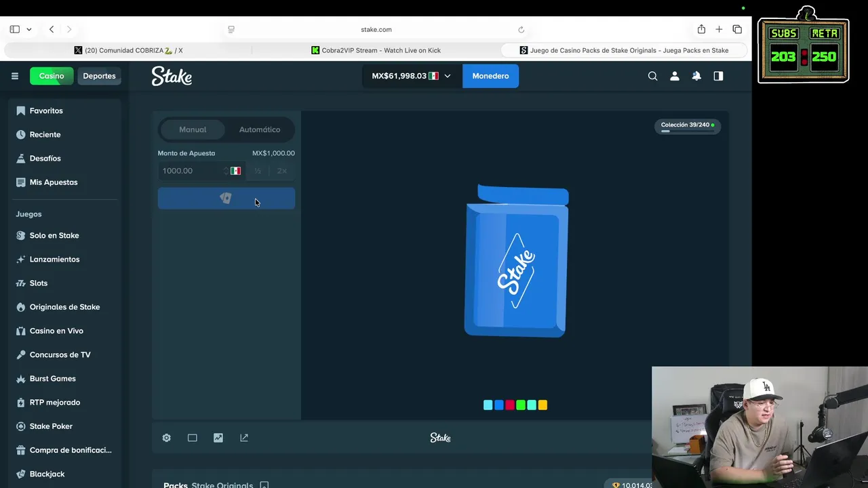Open Originales de Stake category

click(x=66, y=306)
